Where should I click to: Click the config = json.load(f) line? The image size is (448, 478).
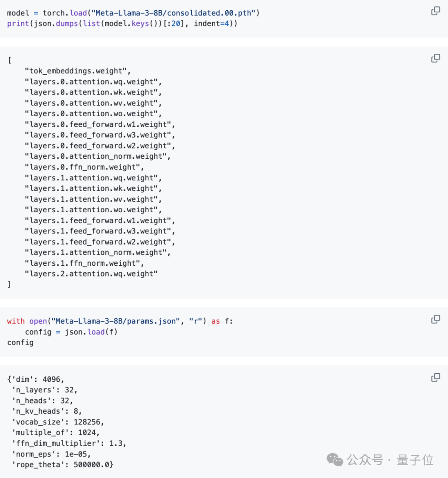tap(71, 332)
